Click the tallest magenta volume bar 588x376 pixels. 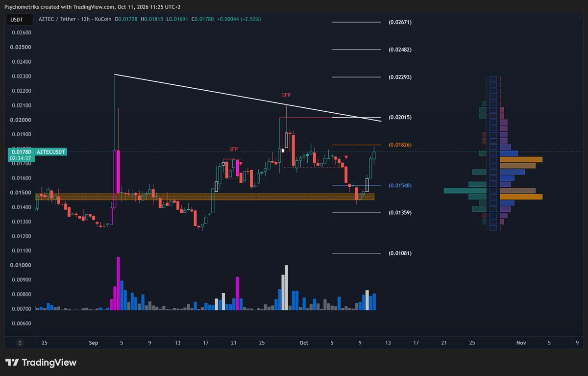(x=118, y=283)
